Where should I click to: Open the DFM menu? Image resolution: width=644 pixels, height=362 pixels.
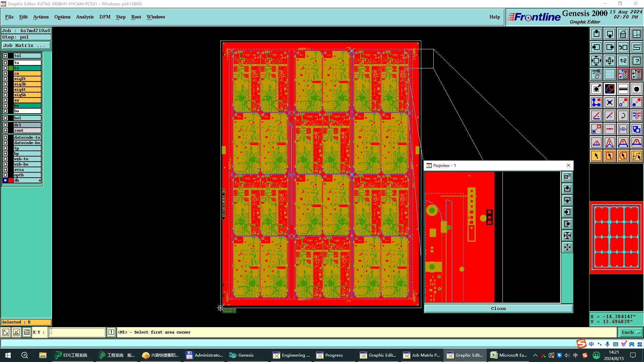105,17
